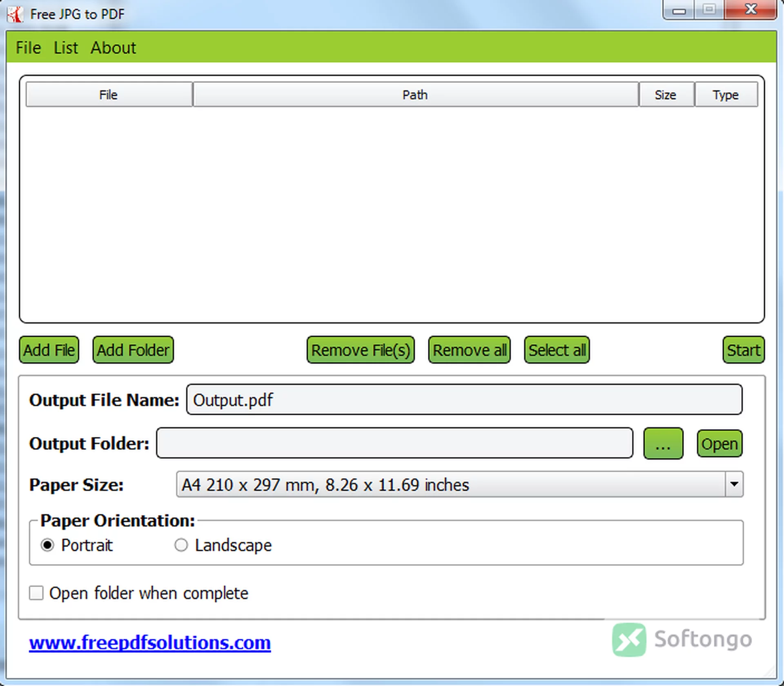Open the List menu

(66, 48)
